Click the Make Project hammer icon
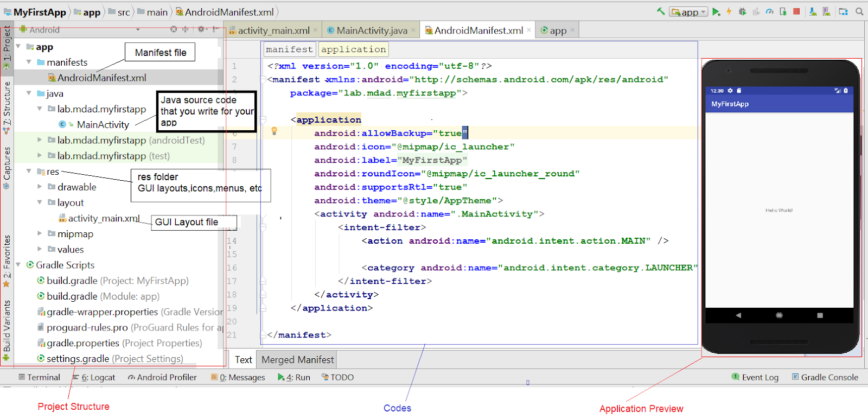Viewport: 868px width, 419px height. (x=661, y=11)
